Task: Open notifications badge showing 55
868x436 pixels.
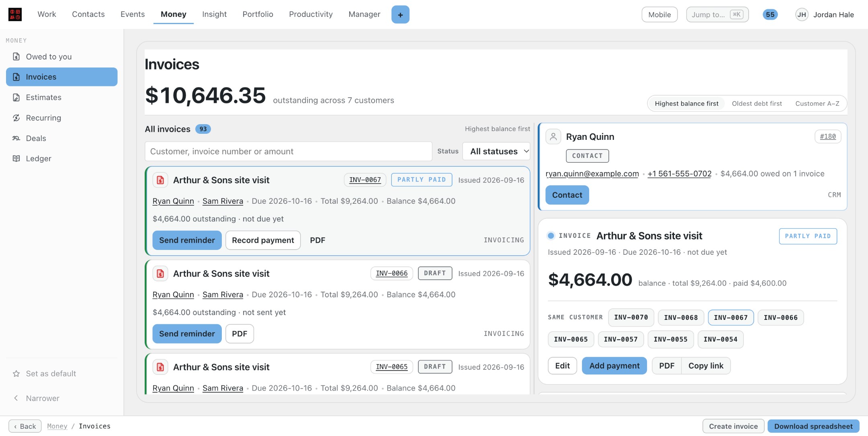Action: point(770,14)
